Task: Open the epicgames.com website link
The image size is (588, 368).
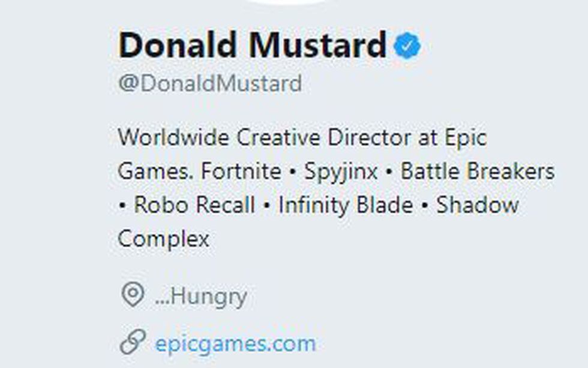Action: pyautogui.click(x=235, y=344)
